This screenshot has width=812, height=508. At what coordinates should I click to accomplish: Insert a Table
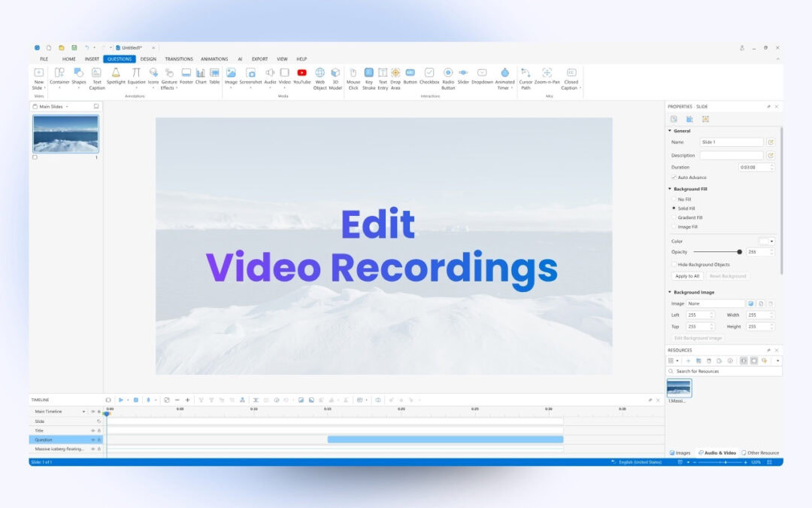pyautogui.click(x=214, y=76)
